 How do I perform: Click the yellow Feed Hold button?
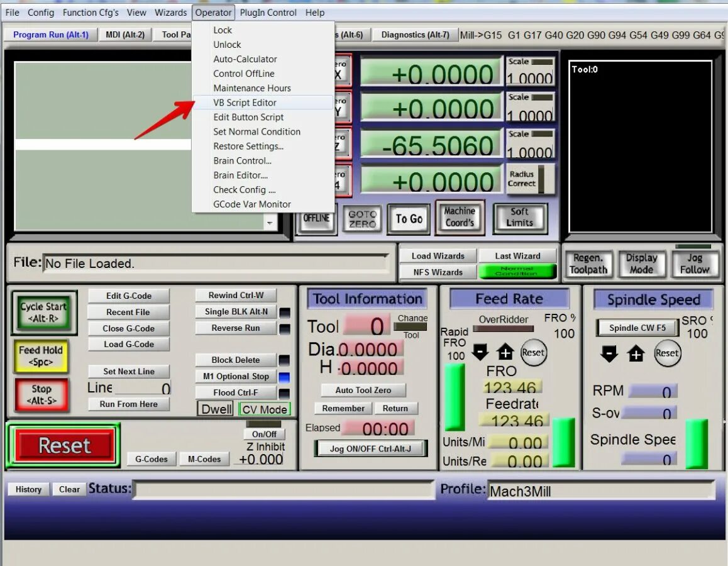pyautogui.click(x=41, y=356)
